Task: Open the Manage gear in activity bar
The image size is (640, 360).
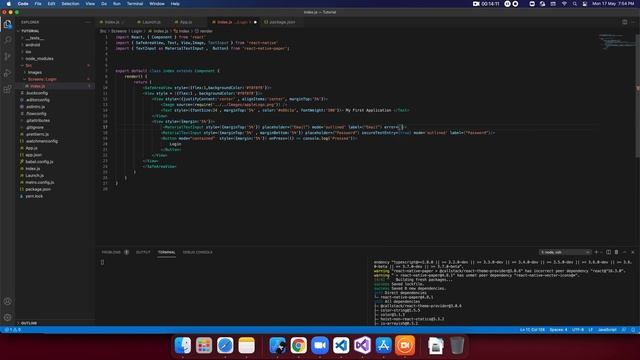Action: (x=7, y=317)
